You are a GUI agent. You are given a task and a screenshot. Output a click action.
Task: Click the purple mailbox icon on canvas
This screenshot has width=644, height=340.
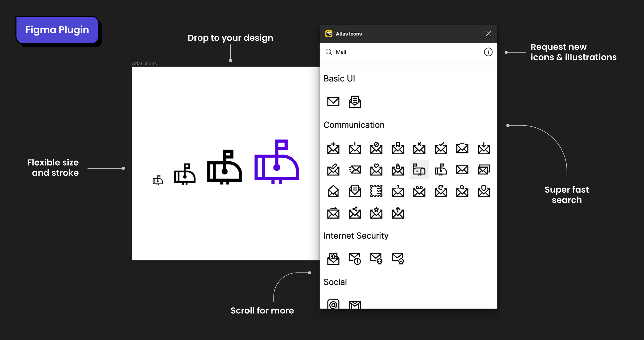click(277, 162)
